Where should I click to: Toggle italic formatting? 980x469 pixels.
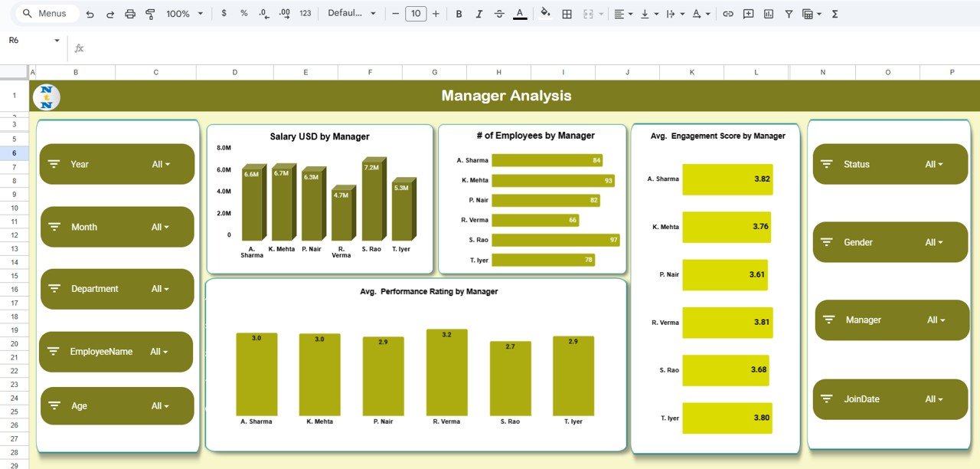point(479,14)
